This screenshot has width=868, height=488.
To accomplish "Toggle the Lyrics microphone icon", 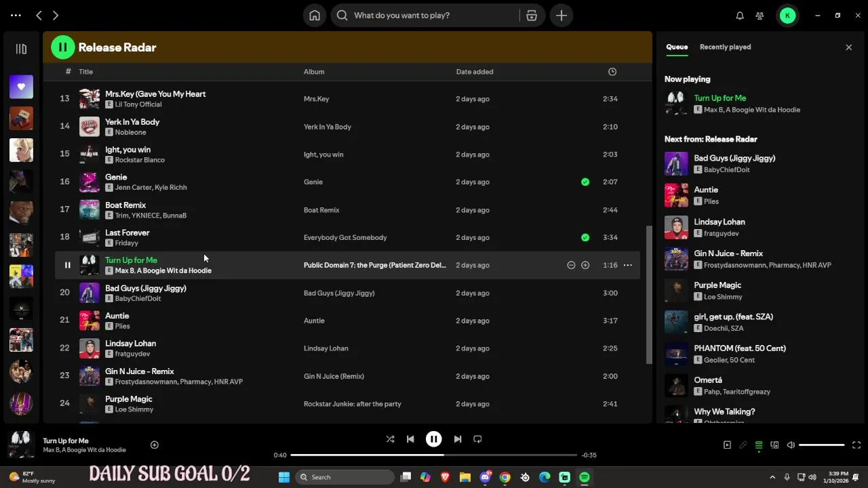I will point(743,445).
